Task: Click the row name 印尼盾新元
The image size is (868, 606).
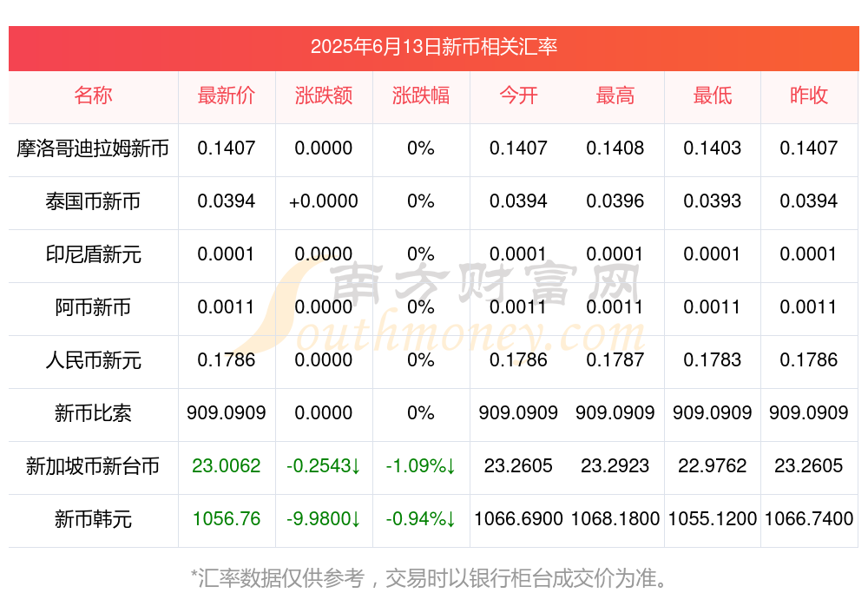Action: click(93, 254)
